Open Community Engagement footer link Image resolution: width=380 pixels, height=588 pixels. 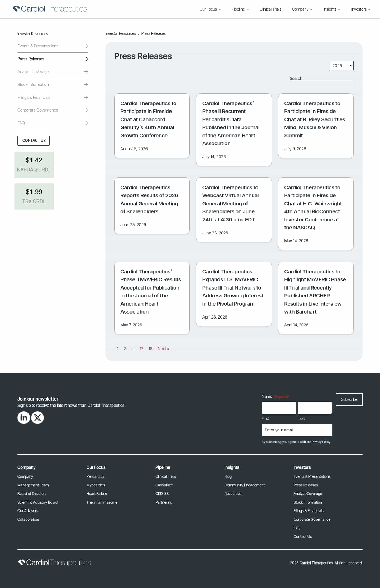(244, 485)
